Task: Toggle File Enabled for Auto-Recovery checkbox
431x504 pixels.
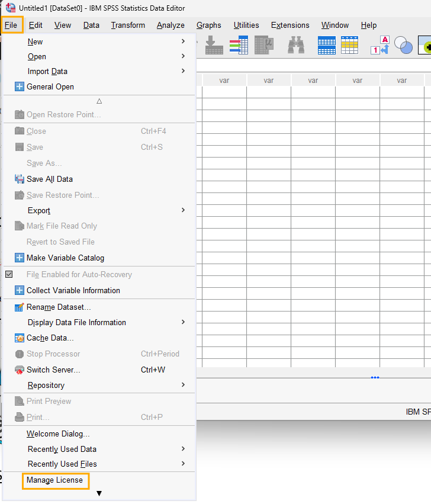Action: pyautogui.click(x=9, y=274)
